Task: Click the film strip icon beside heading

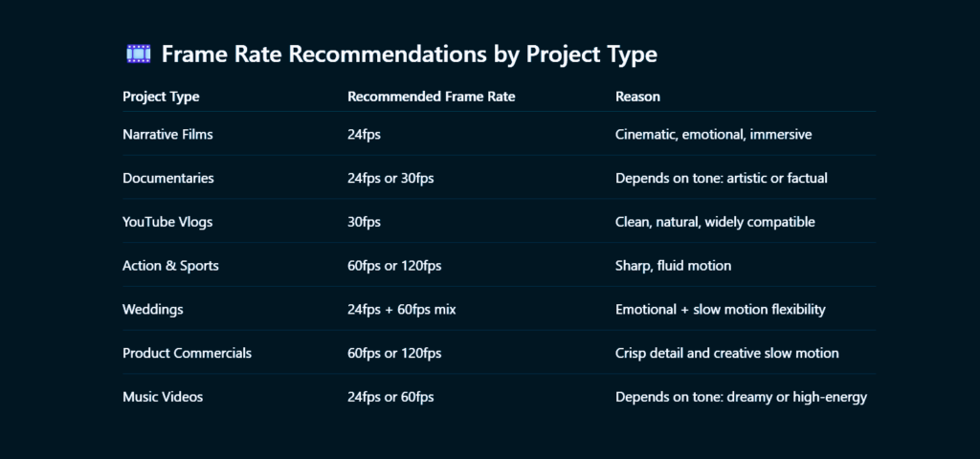Action: [138, 54]
